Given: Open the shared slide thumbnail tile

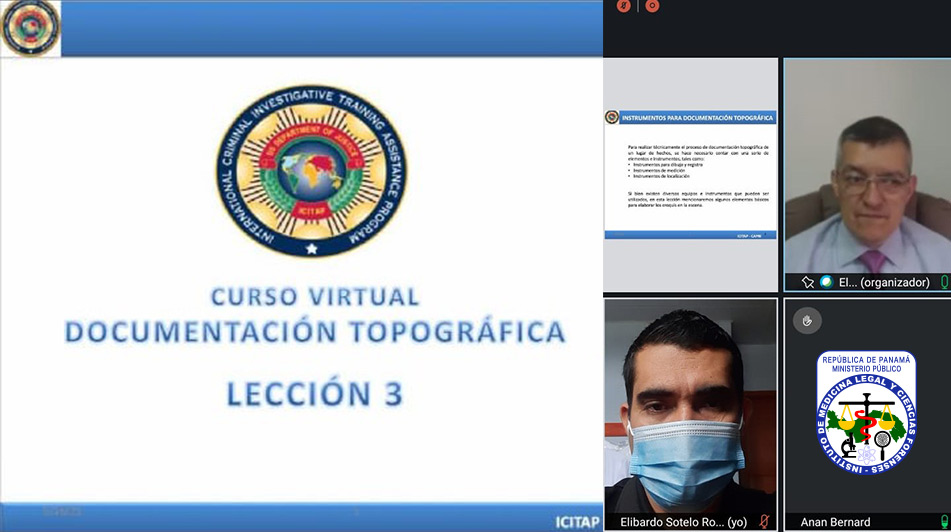Looking at the screenshot, I should click(690, 175).
